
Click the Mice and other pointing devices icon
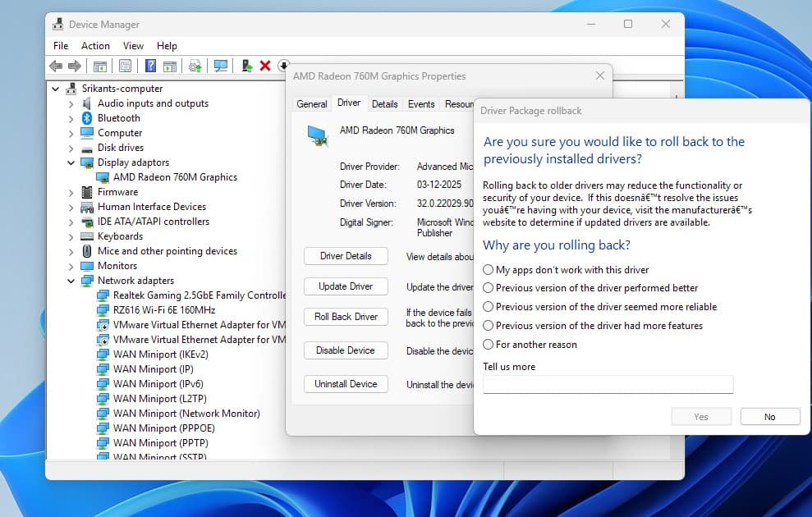[x=87, y=251]
